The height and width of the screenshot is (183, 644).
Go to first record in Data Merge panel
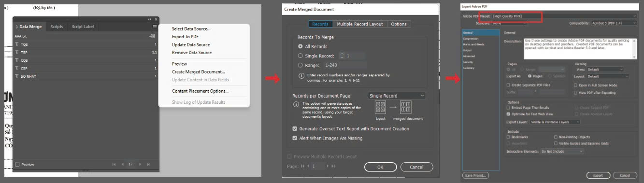point(114,165)
